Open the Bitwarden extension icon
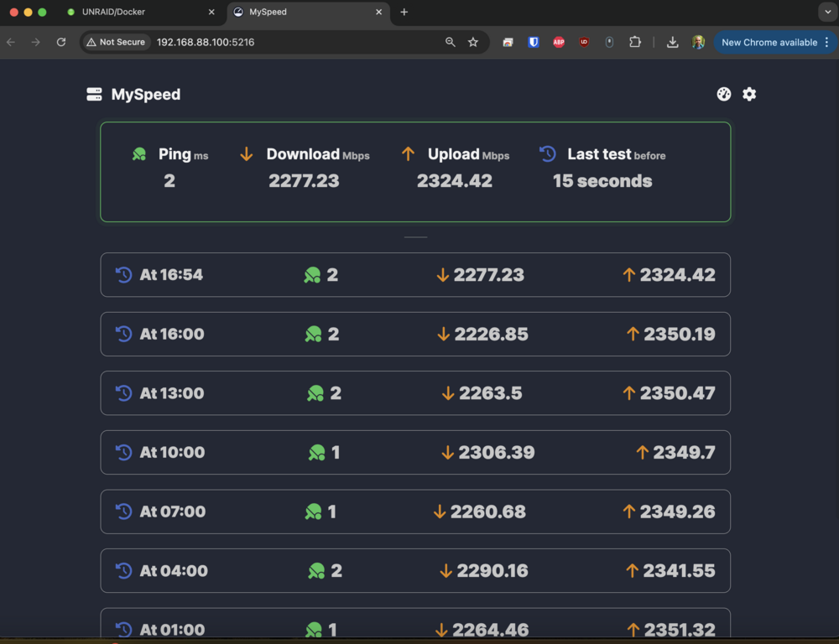 coord(534,42)
